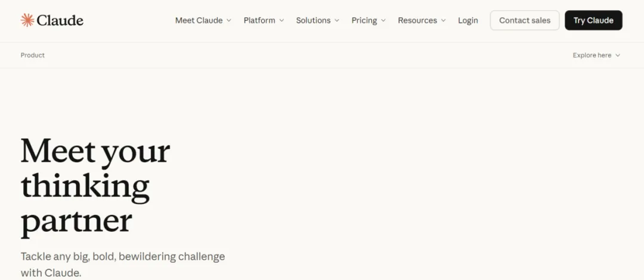Click the Claude starburst logo icon
644x280 pixels.
[27, 20]
